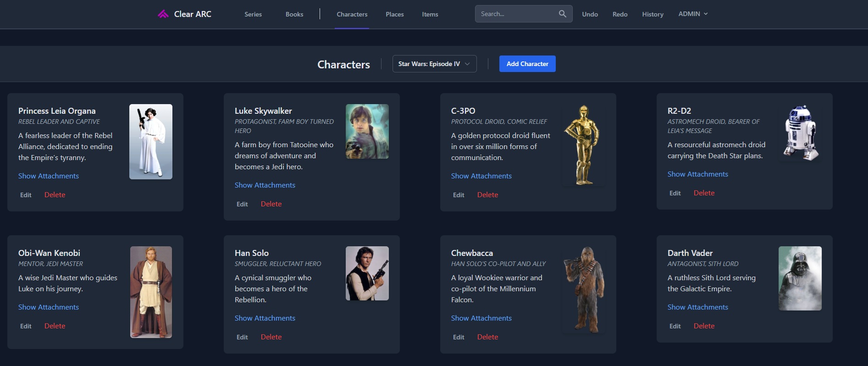Open Han Solo portrait thumbnail
This screenshot has height=366, width=868.
pos(367,273)
